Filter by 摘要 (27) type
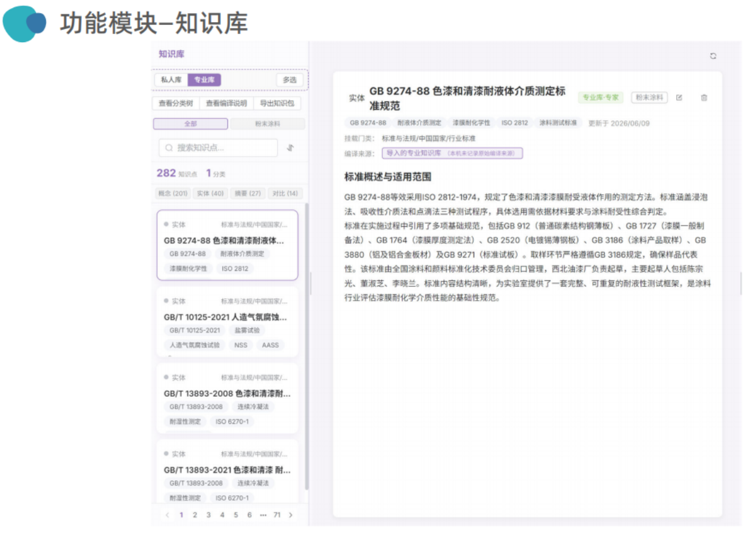Screen dimensions: 756x533 248,193
